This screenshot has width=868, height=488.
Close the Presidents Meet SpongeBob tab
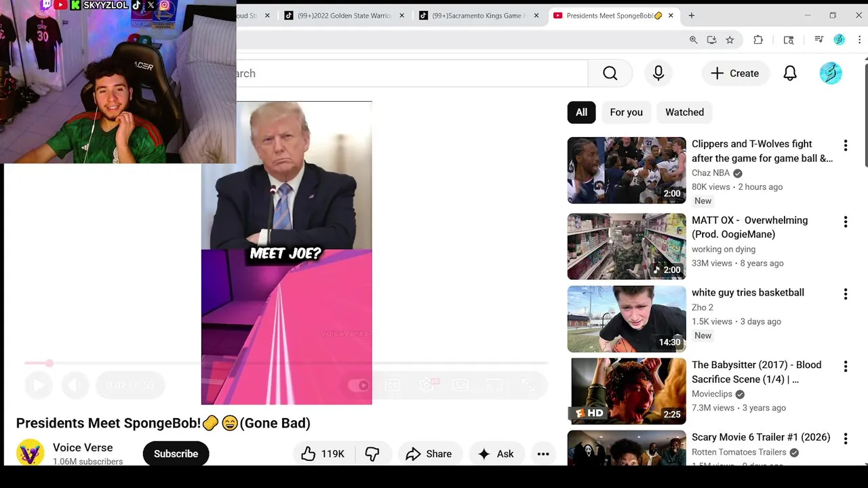pos(671,16)
